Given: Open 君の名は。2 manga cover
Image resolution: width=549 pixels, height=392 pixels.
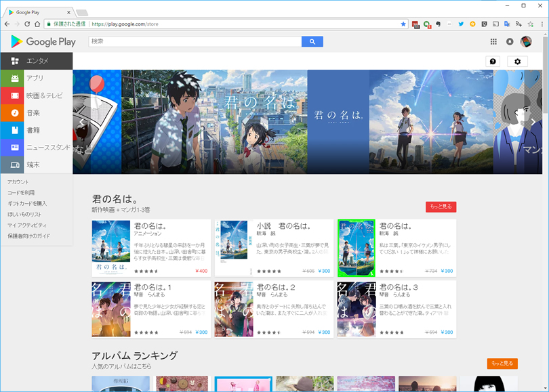Looking at the screenshot, I should (x=234, y=309).
